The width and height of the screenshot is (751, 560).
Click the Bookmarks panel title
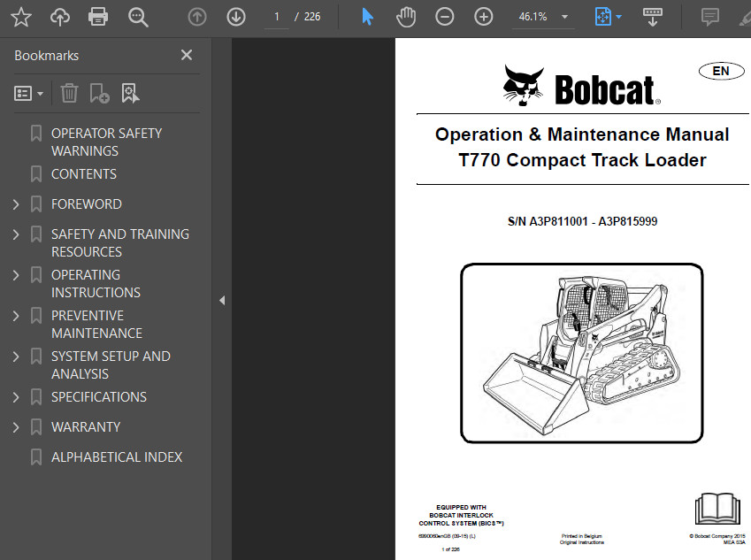coord(47,56)
